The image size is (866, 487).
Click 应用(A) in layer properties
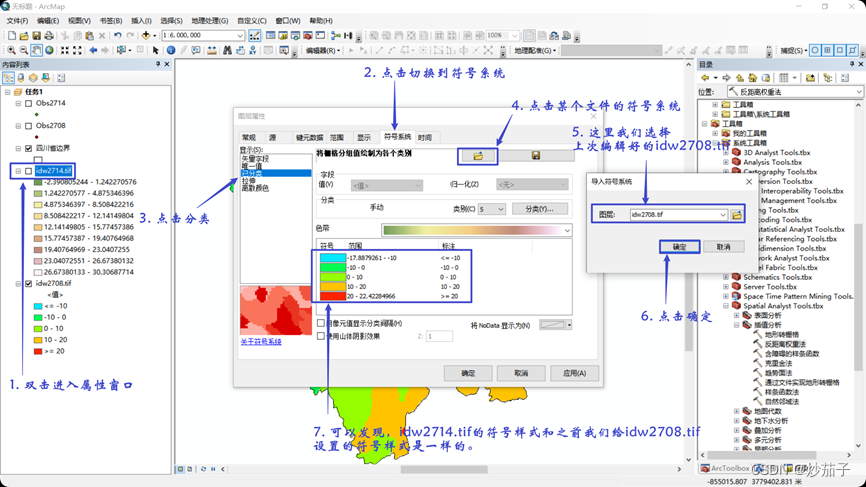[x=574, y=373]
